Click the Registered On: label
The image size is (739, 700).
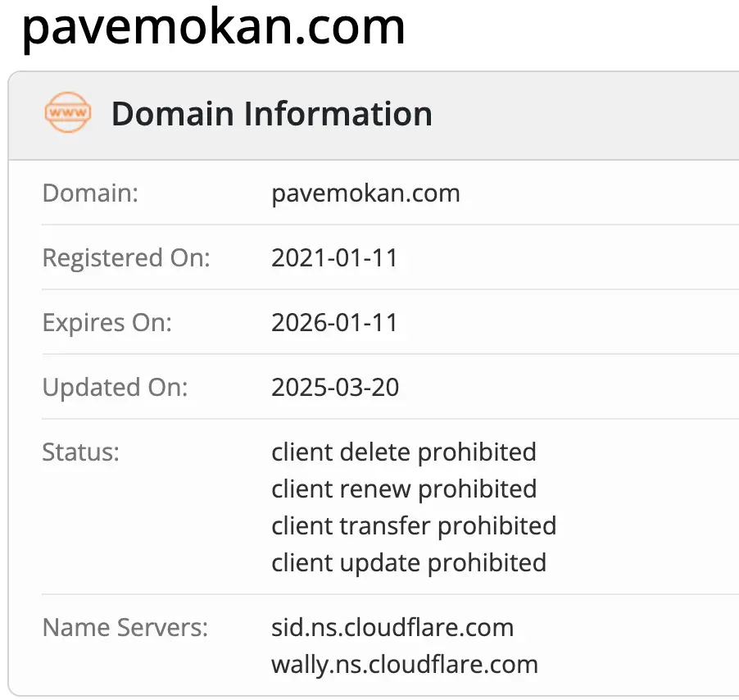(x=126, y=258)
